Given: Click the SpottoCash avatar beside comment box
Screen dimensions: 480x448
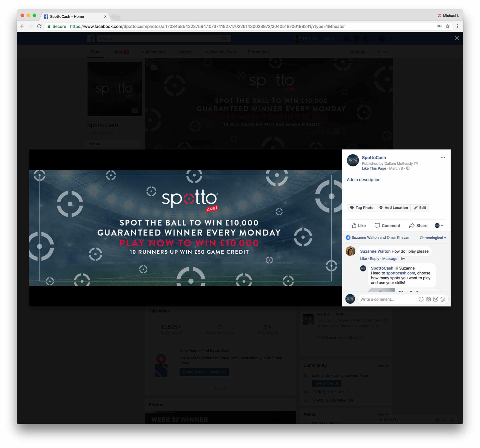Looking at the screenshot, I should [x=350, y=299].
